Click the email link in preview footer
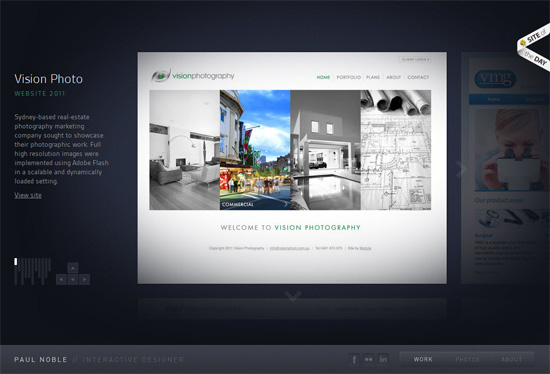 (x=290, y=248)
